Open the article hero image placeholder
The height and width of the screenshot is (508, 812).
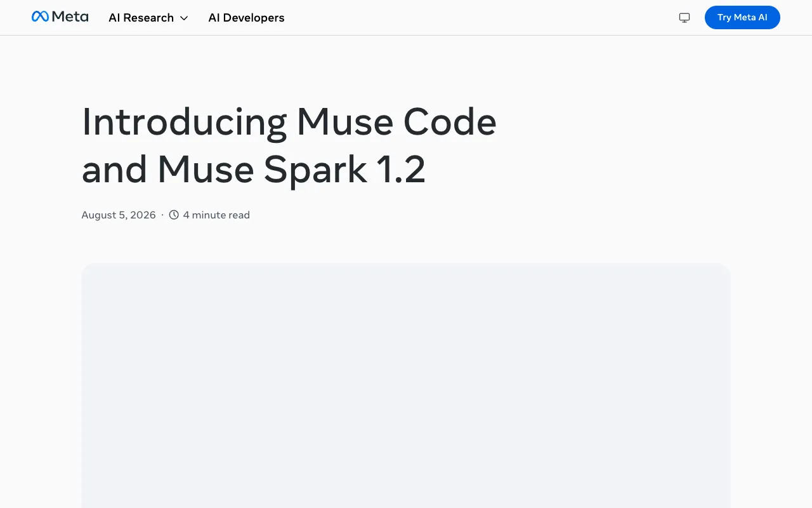[406, 385]
